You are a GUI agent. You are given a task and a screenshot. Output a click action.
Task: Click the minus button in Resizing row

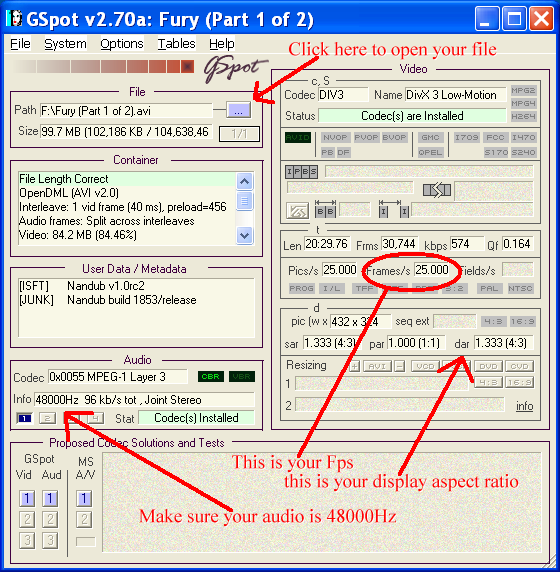[400, 366]
